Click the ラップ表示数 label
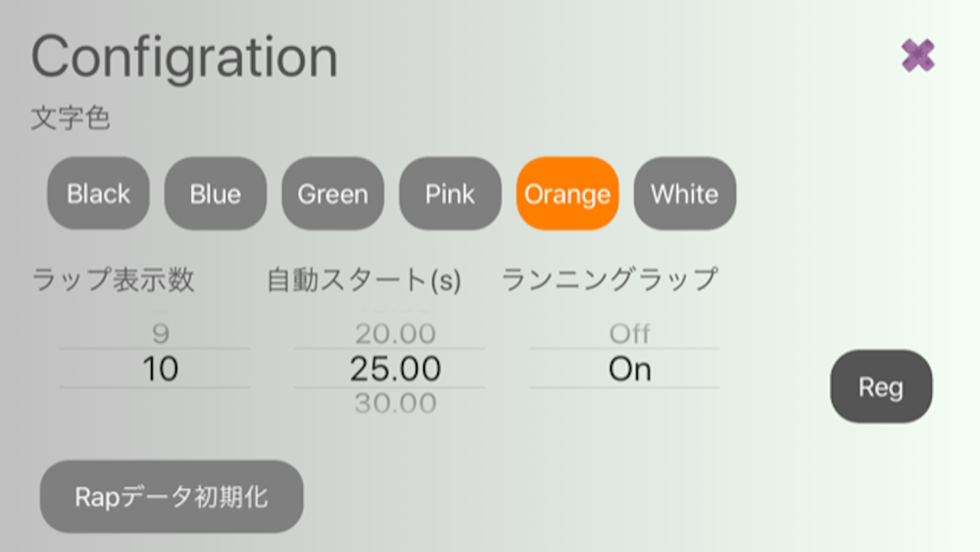 coord(113,279)
